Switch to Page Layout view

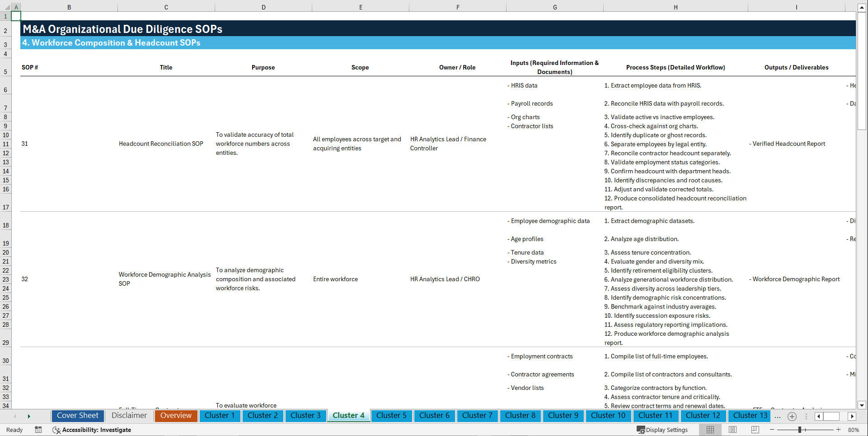[732, 430]
